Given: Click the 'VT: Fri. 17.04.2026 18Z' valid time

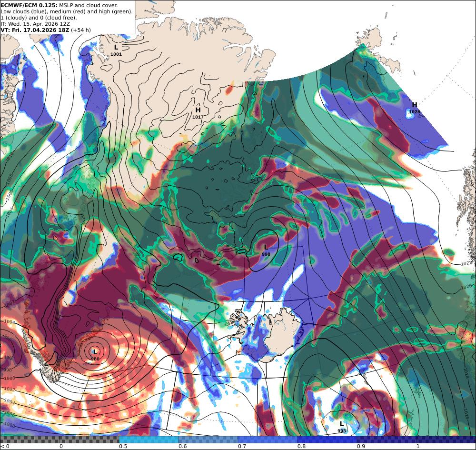Looking at the screenshot, I should coord(35,30).
